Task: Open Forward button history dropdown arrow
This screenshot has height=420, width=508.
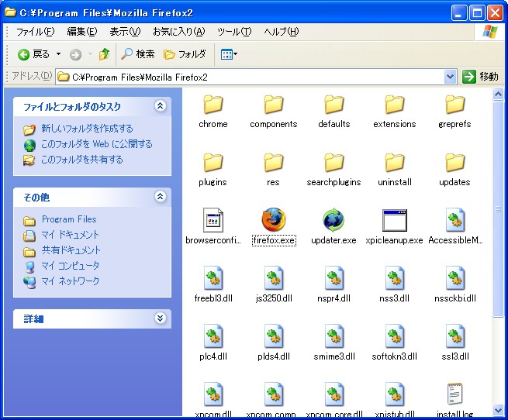Action: tap(91, 54)
